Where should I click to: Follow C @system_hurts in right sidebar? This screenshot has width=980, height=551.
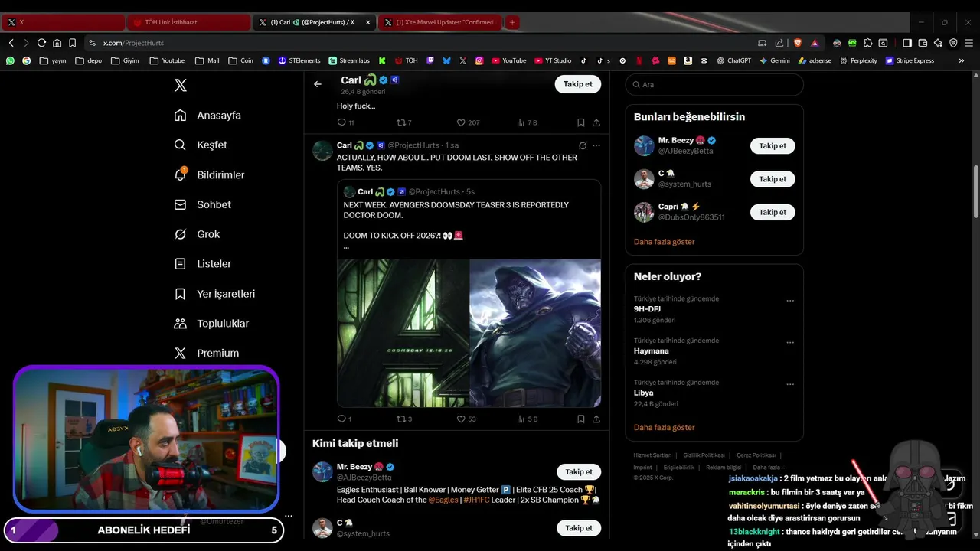coord(773,179)
